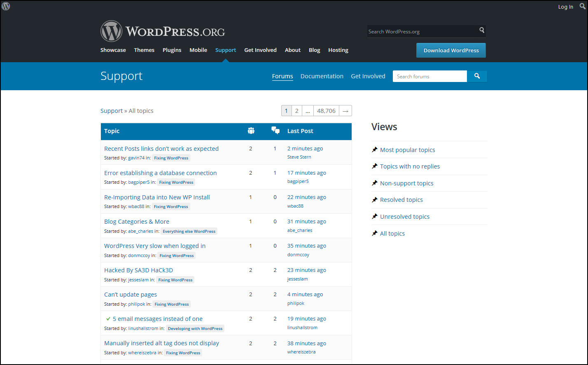Click the voices icon in table header
This screenshot has height=365, width=588.
click(251, 131)
